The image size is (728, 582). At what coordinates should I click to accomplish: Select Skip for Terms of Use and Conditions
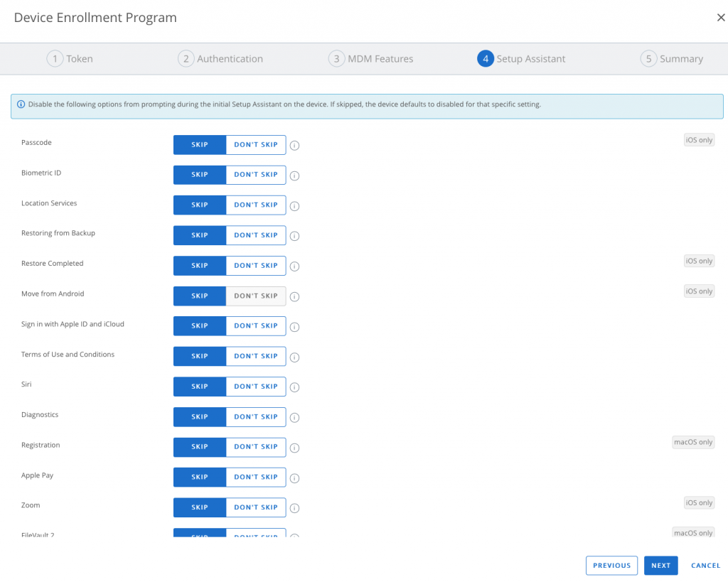[200, 356]
